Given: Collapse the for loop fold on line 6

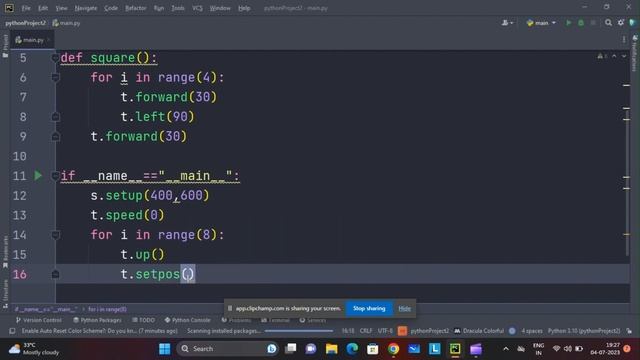Looking at the screenshot, I should pos(56,77).
